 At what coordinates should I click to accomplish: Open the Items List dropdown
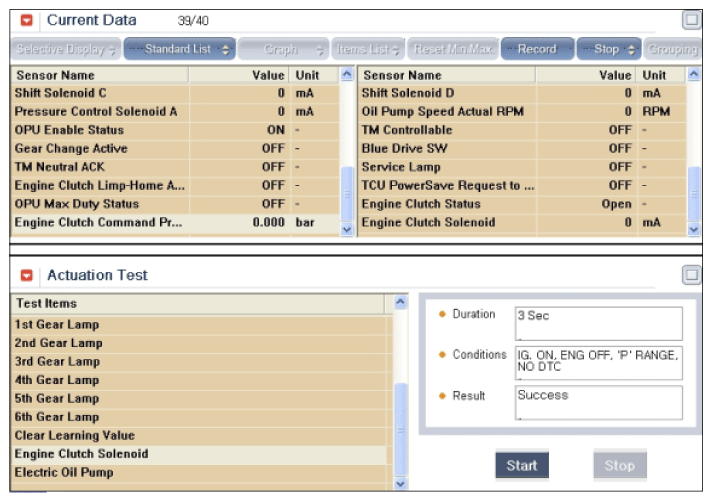(x=368, y=49)
